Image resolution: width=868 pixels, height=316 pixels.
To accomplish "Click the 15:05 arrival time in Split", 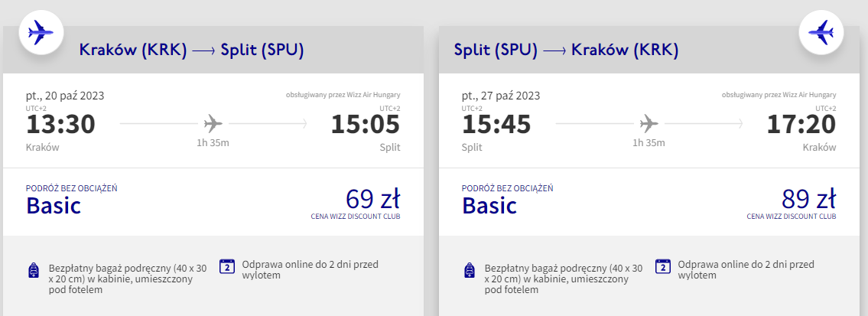I will (366, 124).
